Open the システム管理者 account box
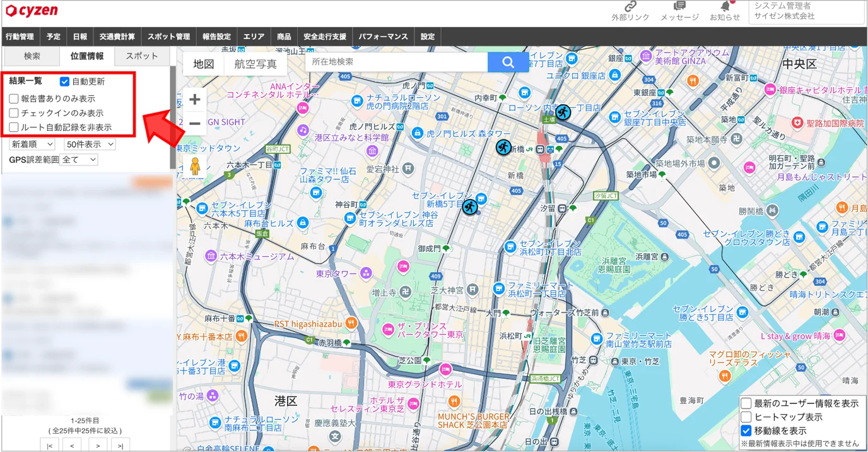Screen dimensions: 868x452 (807, 11)
